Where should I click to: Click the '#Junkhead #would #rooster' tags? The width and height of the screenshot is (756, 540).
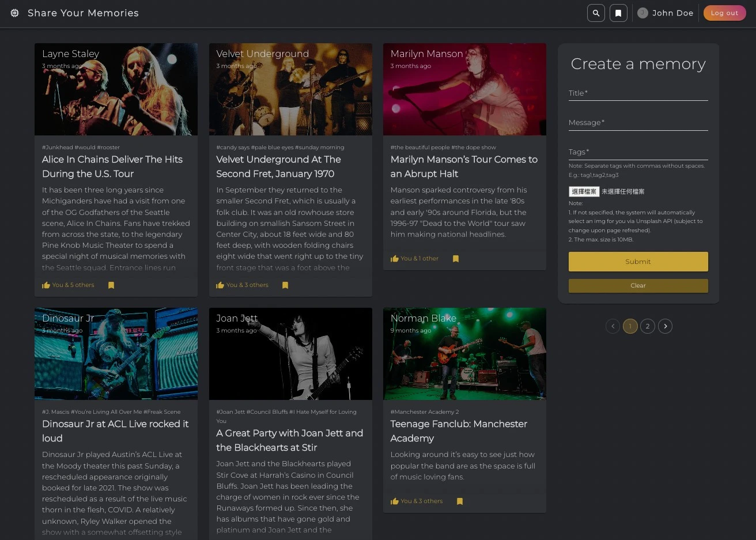81,147
